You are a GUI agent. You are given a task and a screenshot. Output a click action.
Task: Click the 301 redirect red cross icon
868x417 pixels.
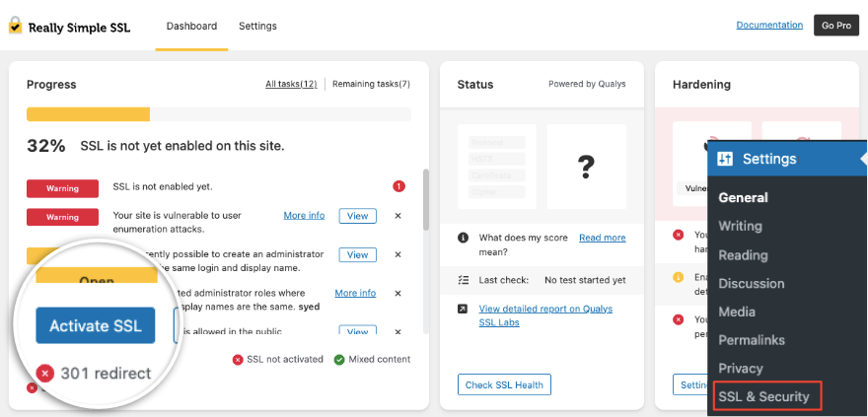point(44,374)
